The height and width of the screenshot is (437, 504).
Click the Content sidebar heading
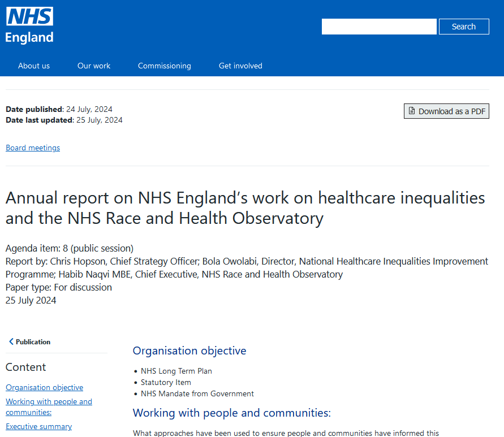pos(25,367)
